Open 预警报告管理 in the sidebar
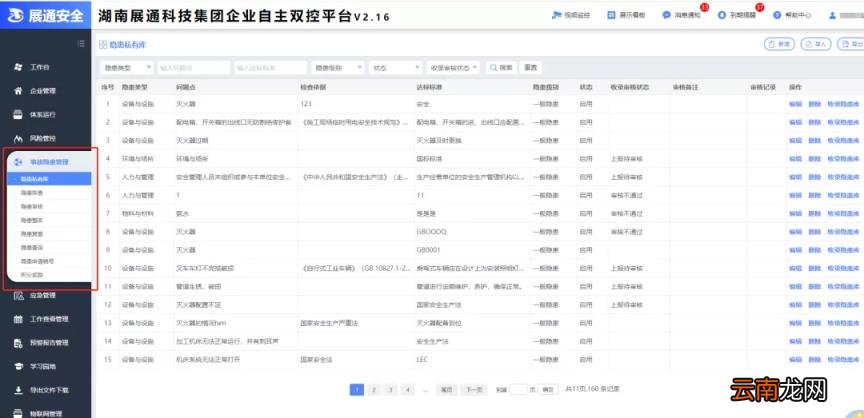The height and width of the screenshot is (418, 864). coord(49,343)
